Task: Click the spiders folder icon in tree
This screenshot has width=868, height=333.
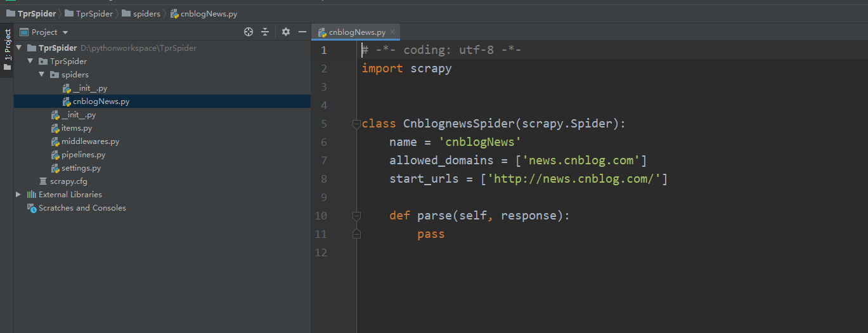Action: [55, 75]
